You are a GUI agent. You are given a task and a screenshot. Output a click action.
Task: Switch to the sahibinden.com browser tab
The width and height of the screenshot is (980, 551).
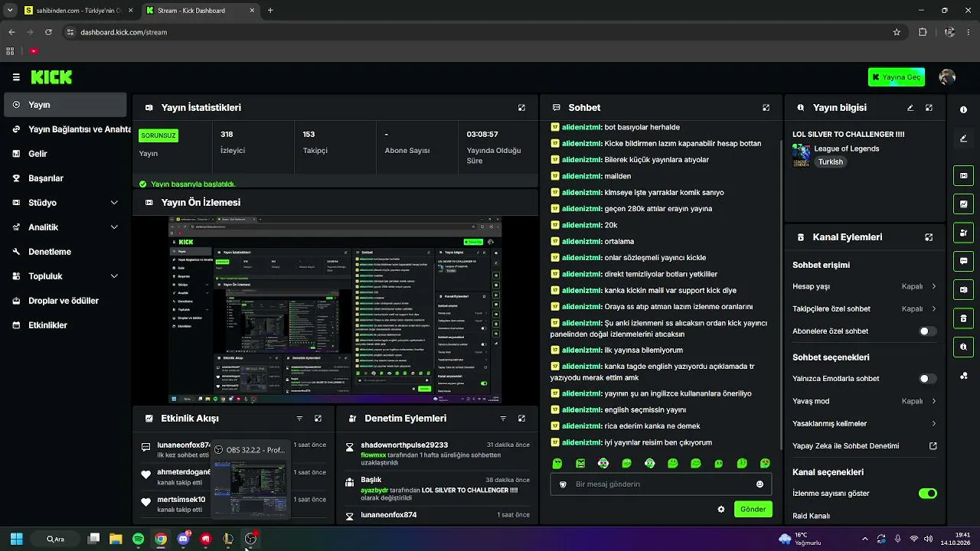click(78, 11)
